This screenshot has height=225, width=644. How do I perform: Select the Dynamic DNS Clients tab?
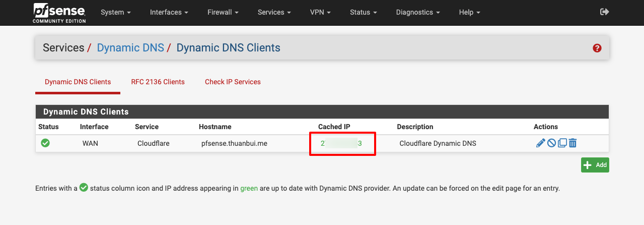(x=78, y=82)
